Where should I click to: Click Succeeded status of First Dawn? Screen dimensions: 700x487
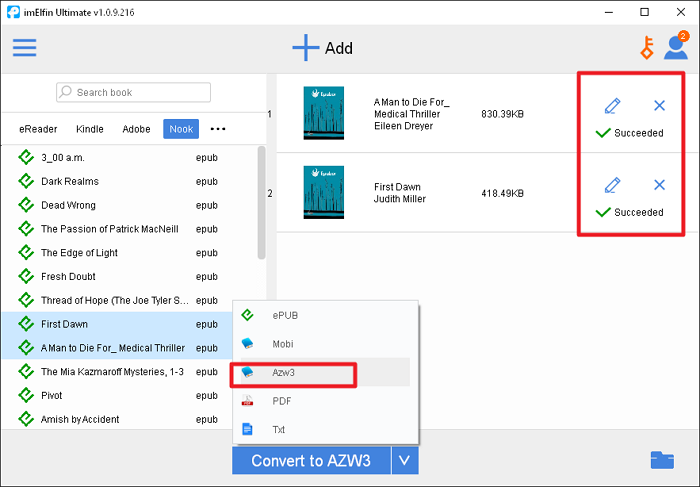[x=629, y=212]
